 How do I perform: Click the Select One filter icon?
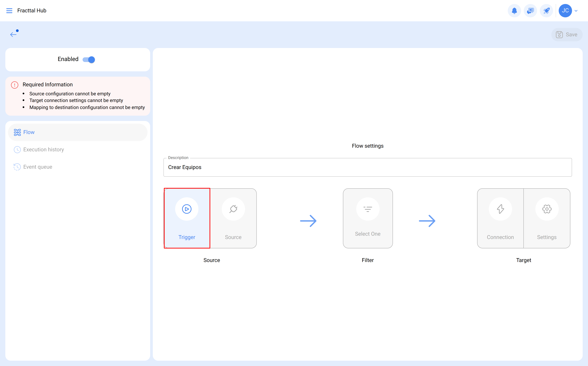coord(368,209)
